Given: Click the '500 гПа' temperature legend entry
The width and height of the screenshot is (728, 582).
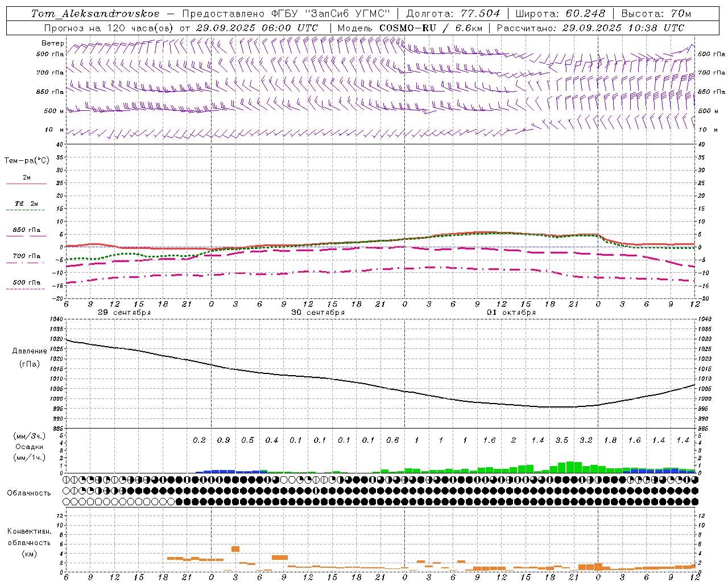Looking at the screenshot, I should [x=27, y=282].
